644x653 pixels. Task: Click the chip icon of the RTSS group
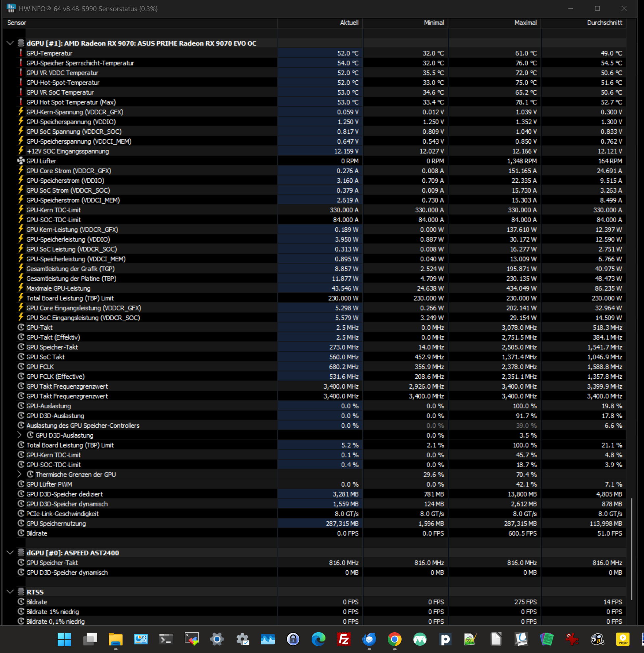point(21,592)
